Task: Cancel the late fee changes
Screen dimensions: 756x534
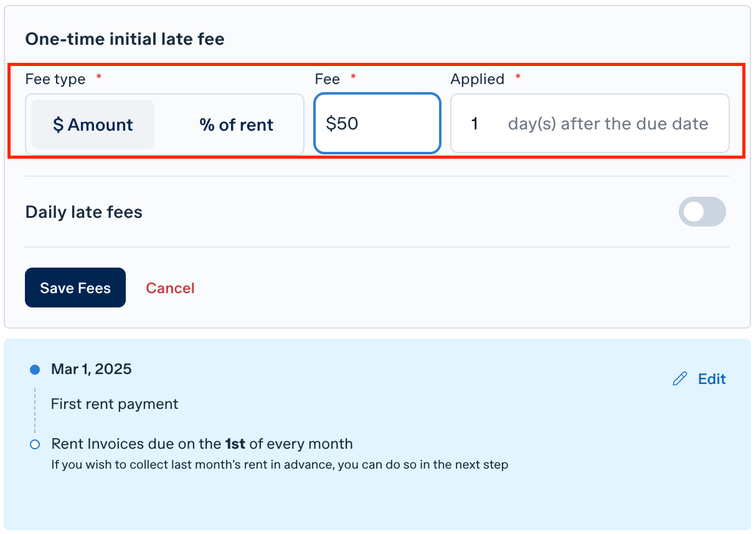Action: point(170,288)
